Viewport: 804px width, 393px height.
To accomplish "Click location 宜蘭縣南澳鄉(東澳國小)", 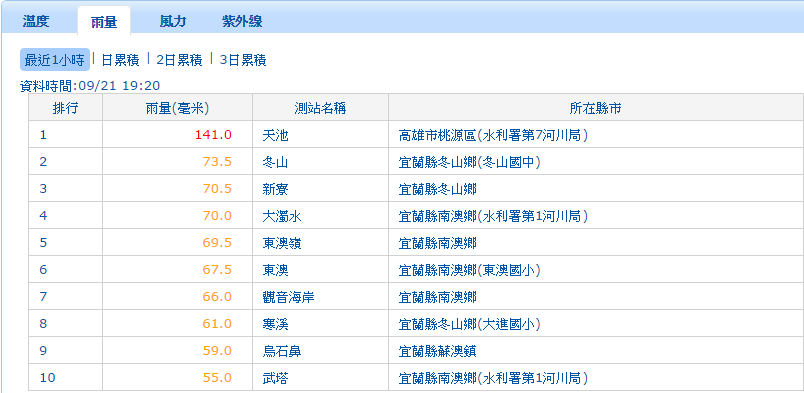I will click(x=469, y=270).
